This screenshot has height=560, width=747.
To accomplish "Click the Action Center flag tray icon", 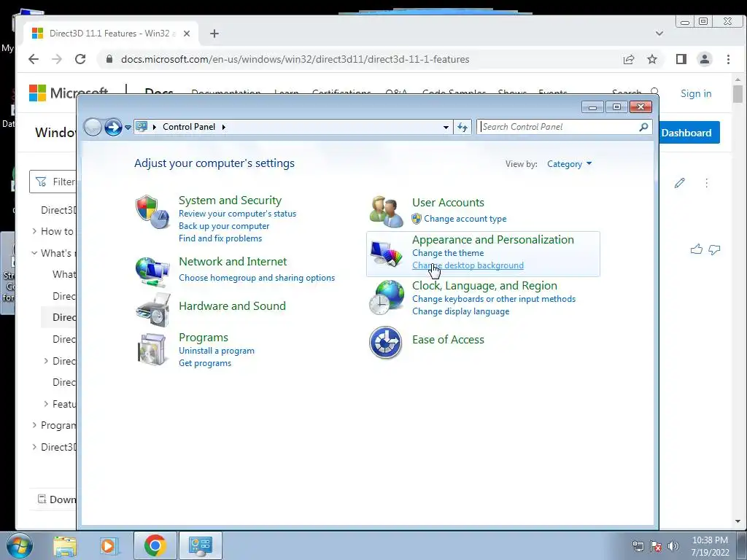I will pyautogui.click(x=656, y=546).
